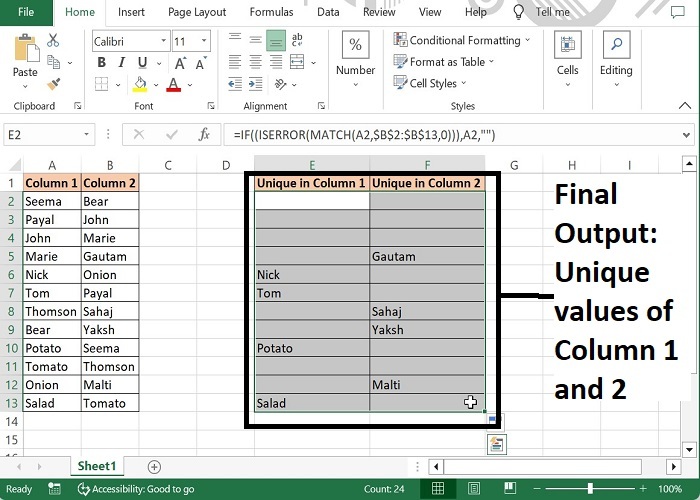Image resolution: width=700 pixels, height=500 pixels.
Task: Switch to Page Layout view
Action: tap(474, 488)
